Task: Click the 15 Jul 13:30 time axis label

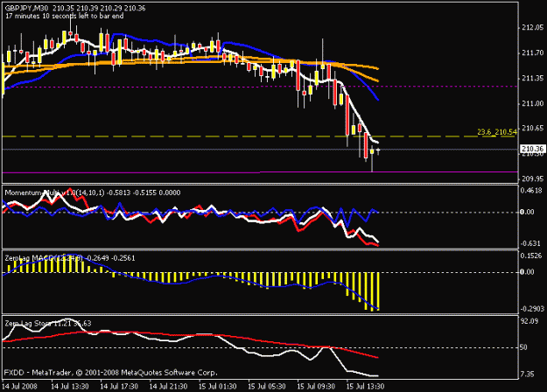Action: click(x=365, y=387)
